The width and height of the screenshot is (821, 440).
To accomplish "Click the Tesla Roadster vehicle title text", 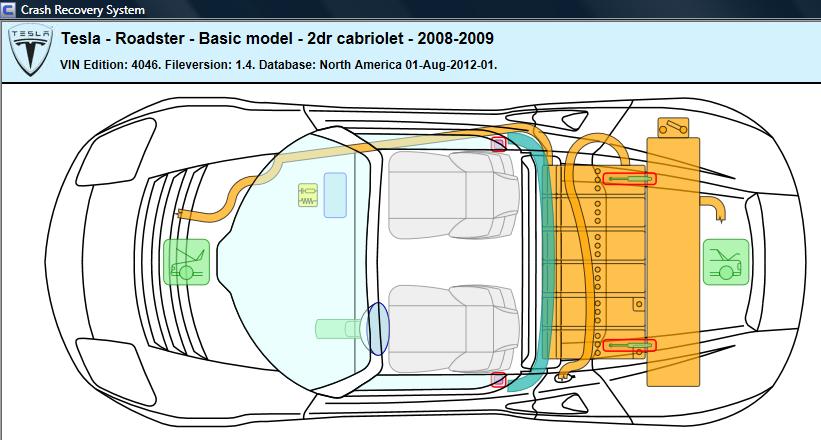I will coord(277,39).
